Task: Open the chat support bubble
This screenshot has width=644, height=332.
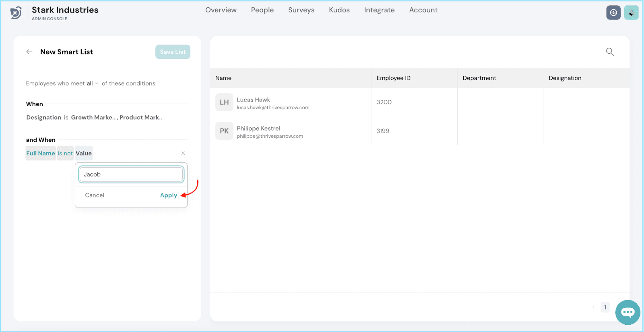Action: coord(627,312)
